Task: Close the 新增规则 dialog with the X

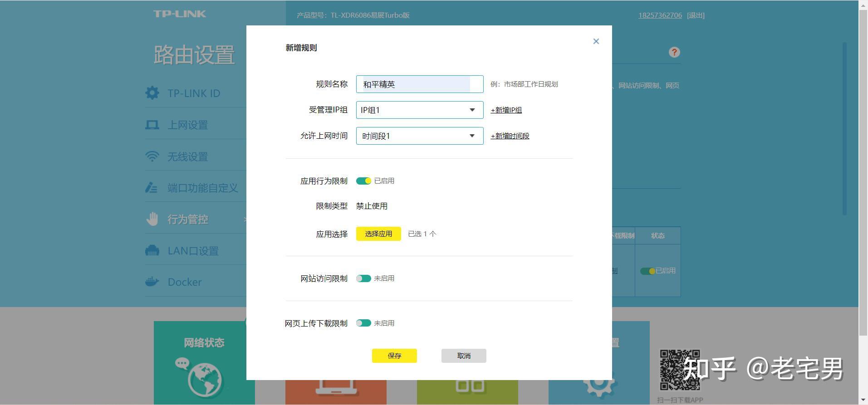Action: coord(596,41)
